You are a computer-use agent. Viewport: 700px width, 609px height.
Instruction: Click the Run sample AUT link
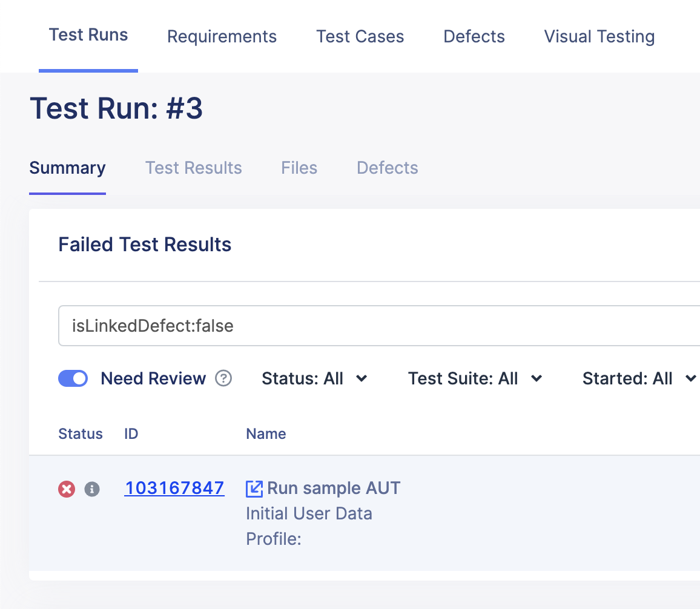tap(333, 488)
